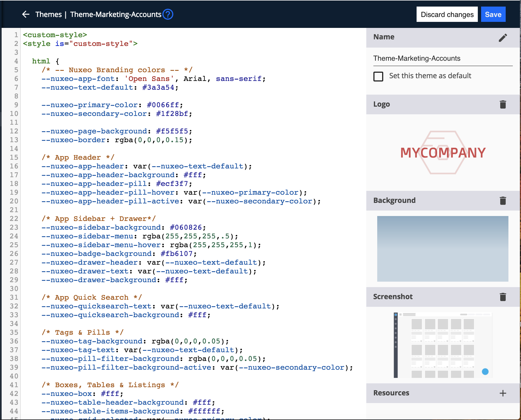Click the '--nuxeo-sidebar-background: #060826' line
This screenshot has width=521, height=420.
click(124, 227)
